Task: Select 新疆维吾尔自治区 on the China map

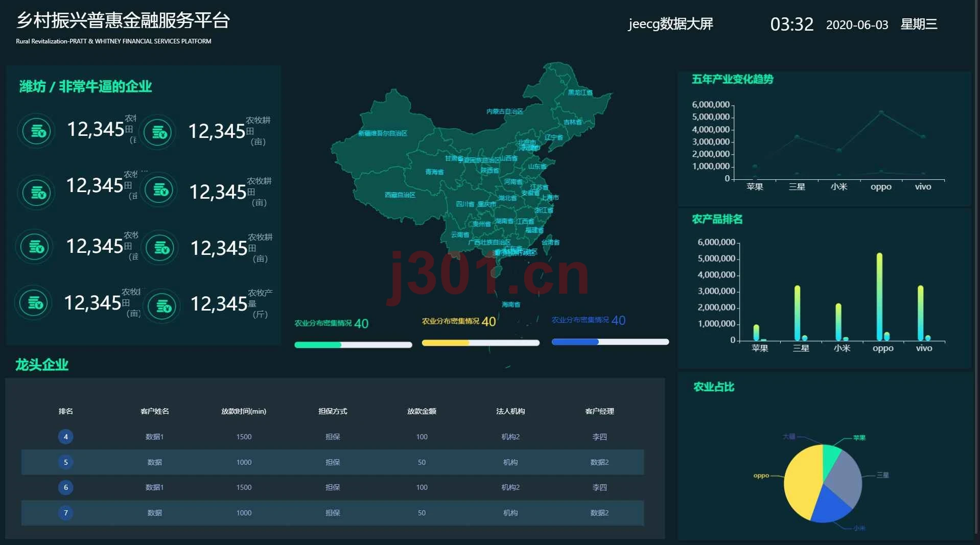Action: pyautogui.click(x=382, y=133)
